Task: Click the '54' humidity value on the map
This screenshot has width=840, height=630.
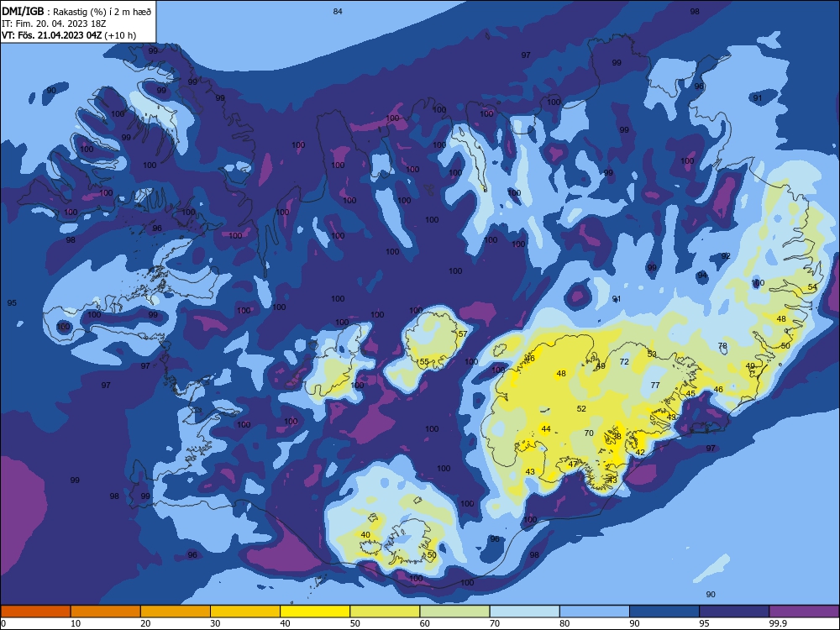Action: (x=812, y=287)
